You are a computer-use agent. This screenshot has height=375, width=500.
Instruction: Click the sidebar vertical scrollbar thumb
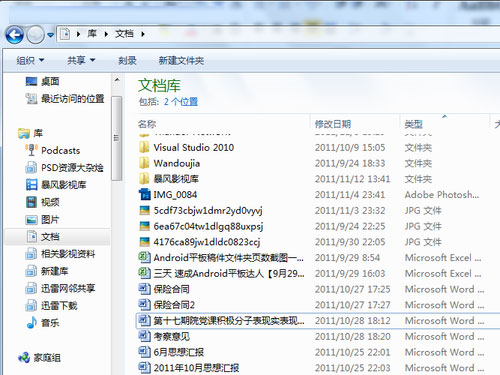[x=117, y=138]
